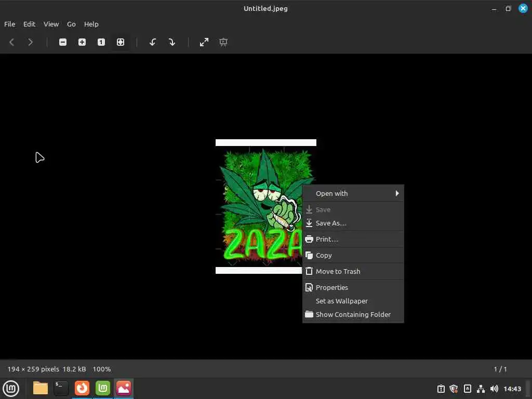Open the green Mint app in taskbar
532x399 pixels.
coord(103,388)
